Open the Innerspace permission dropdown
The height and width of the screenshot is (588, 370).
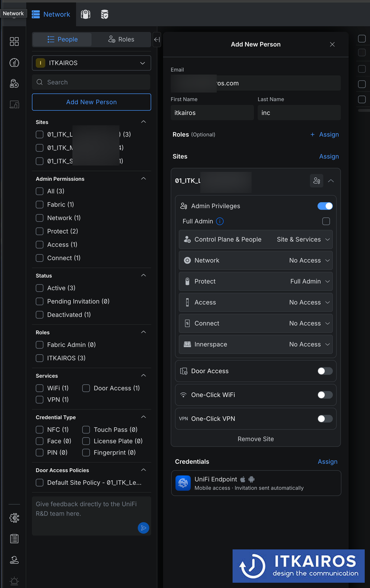256,344
